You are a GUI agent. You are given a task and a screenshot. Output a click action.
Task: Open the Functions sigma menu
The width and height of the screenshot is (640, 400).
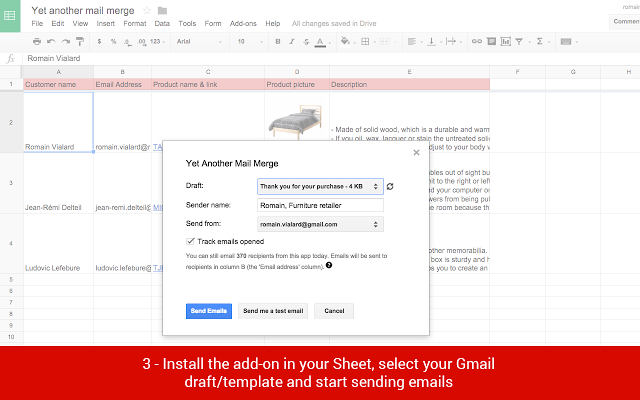tap(540, 41)
